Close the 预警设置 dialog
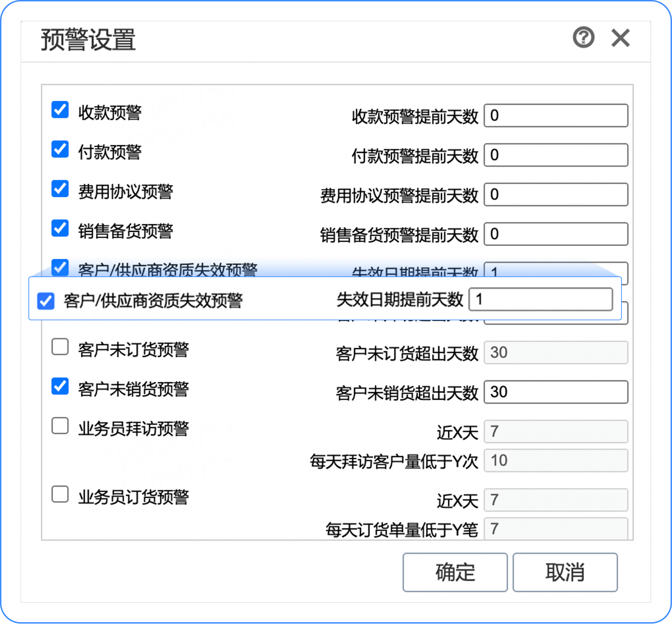 [620, 38]
